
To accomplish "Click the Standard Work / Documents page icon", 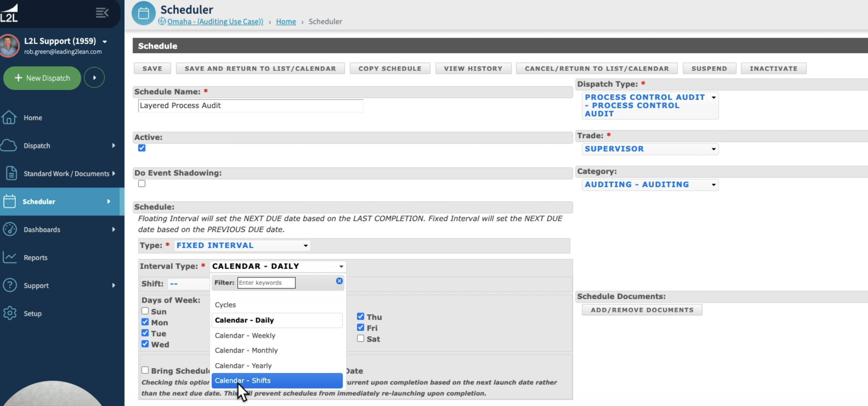I will pyautogui.click(x=11, y=173).
